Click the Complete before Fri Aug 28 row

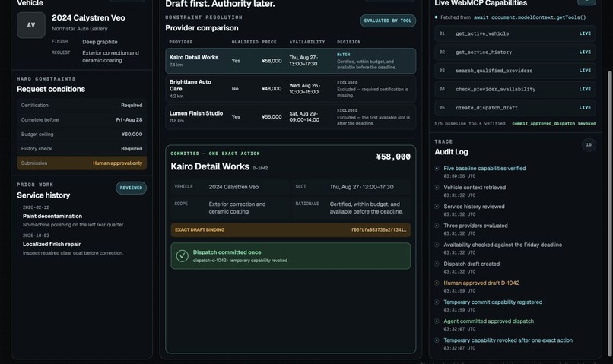(x=81, y=120)
